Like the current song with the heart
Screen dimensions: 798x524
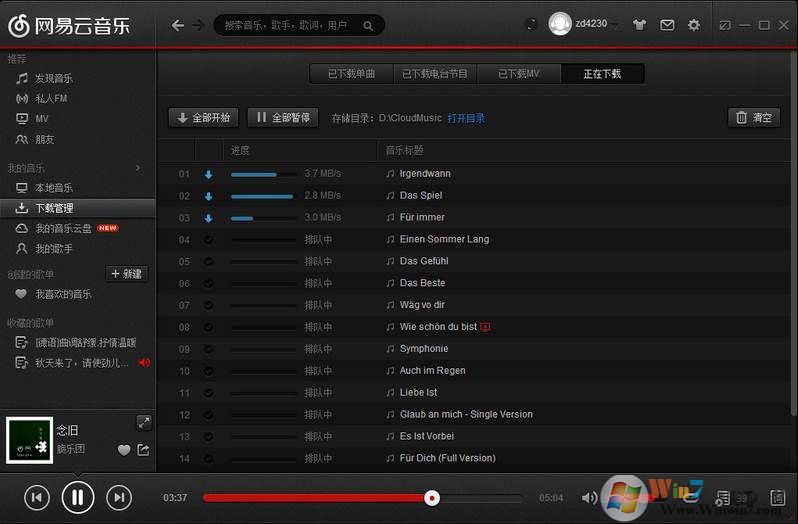124,450
